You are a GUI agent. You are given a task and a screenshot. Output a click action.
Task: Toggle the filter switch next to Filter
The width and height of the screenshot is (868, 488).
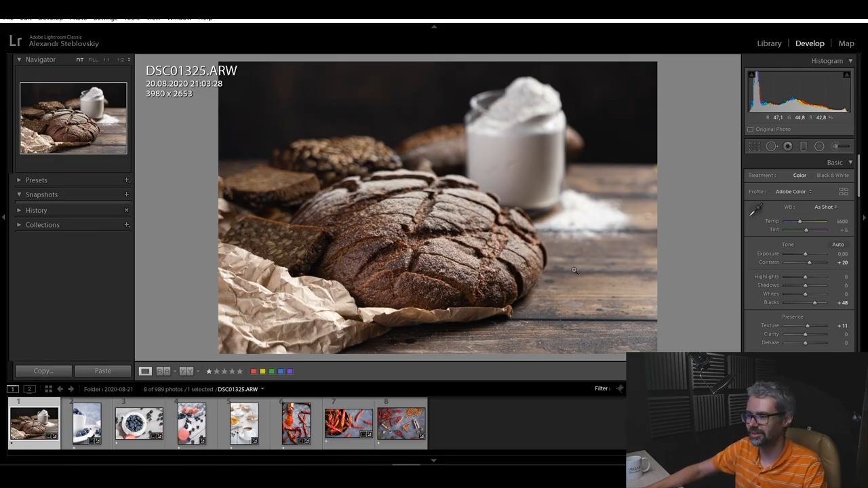[x=619, y=388]
